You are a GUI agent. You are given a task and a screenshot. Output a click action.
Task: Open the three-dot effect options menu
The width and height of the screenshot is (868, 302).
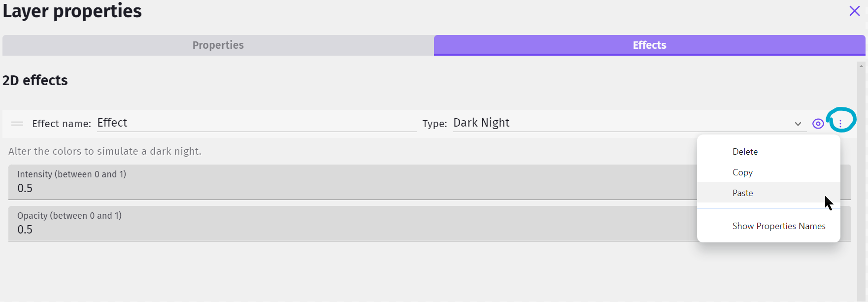[x=840, y=123]
